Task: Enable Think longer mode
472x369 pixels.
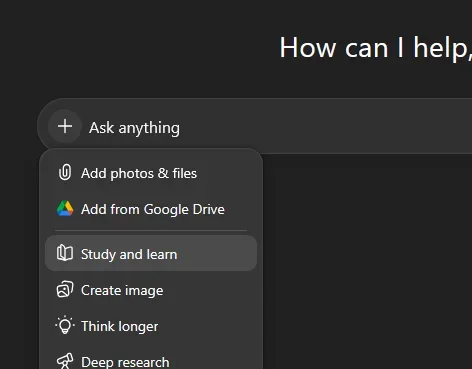Action: (151, 326)
